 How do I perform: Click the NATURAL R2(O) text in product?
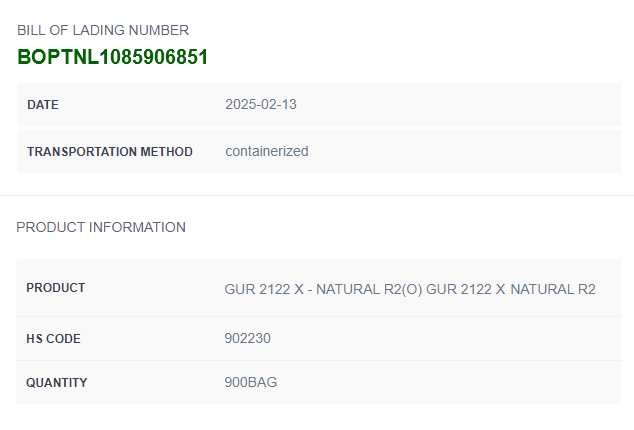(x=369, y=289)
